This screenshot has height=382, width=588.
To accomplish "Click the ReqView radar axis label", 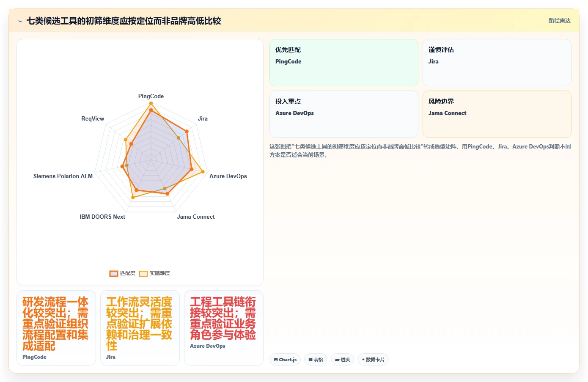I will click(93, 118).
